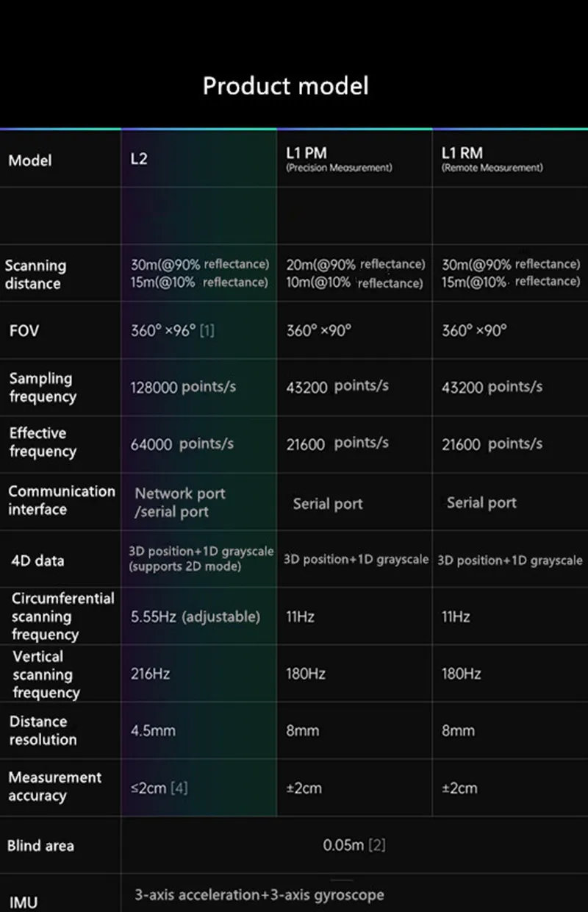Click the Scanning distance row label
The image size is (588, 912).
click(x=35, y=274)
